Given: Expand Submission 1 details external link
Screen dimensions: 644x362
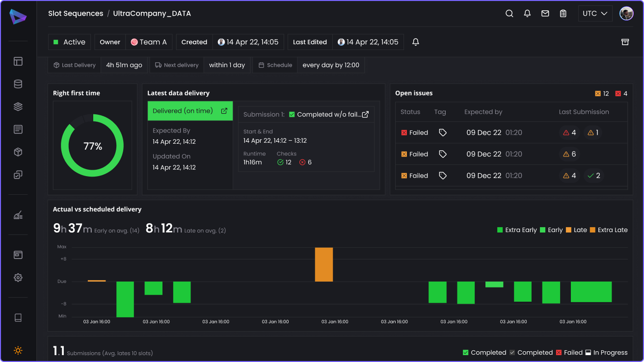Looking at the screenshot, I should click(x=365, y=114).
